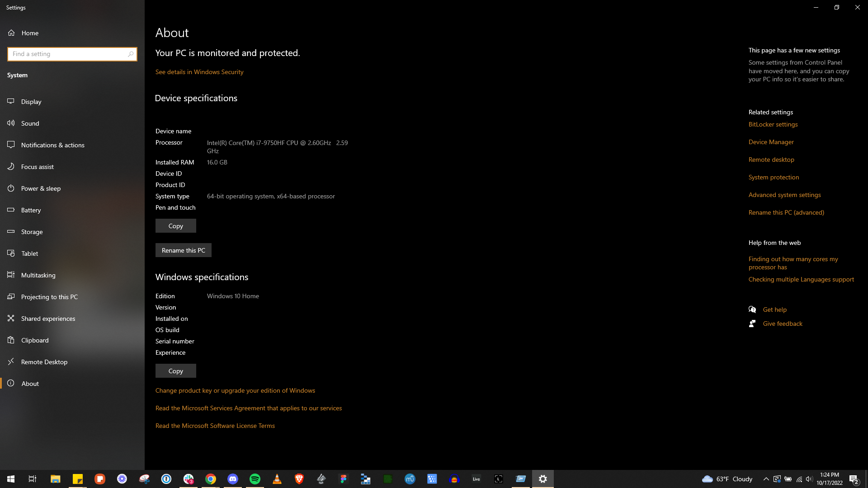Open Wi-Fi network flyout
Image resolution: width=868 pixels, height=488 pixels.
tap(799, 479)
